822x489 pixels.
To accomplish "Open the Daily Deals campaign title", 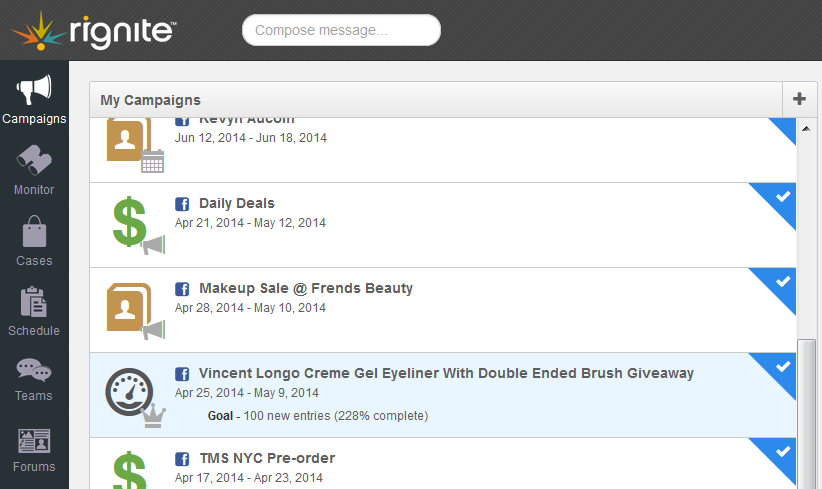I will click(x=236, y=203).
